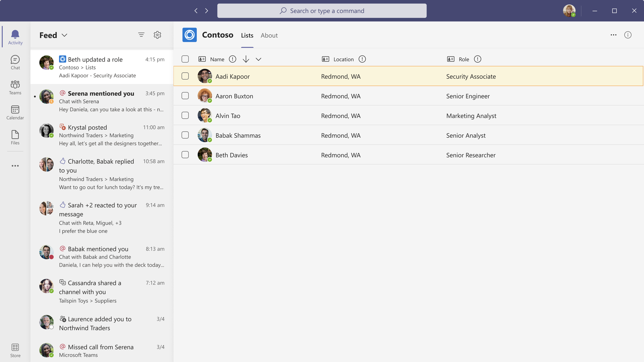Toggle the select-all checkbox at top

[185, 59]
